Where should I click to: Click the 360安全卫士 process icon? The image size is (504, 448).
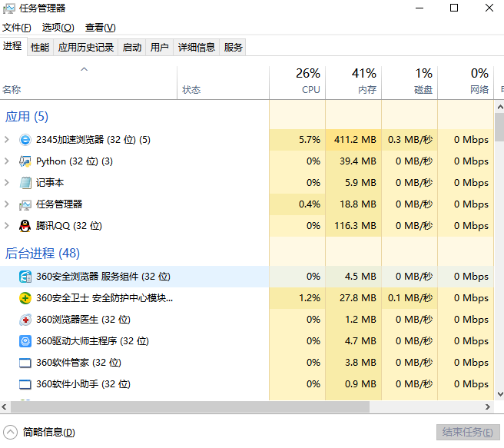pos(25,298)
